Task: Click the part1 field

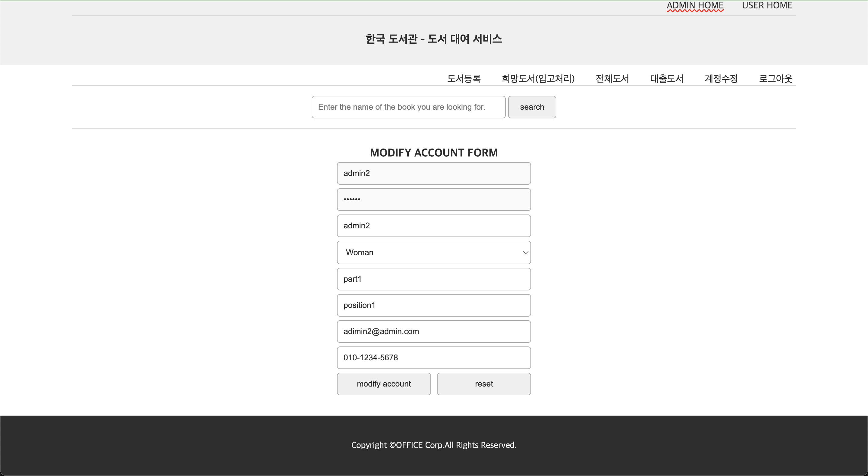Action: click(x=434, y=279)
